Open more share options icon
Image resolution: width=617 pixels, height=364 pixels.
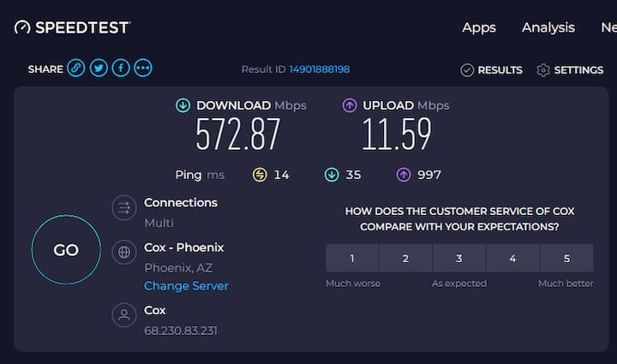tap(143, 69)
